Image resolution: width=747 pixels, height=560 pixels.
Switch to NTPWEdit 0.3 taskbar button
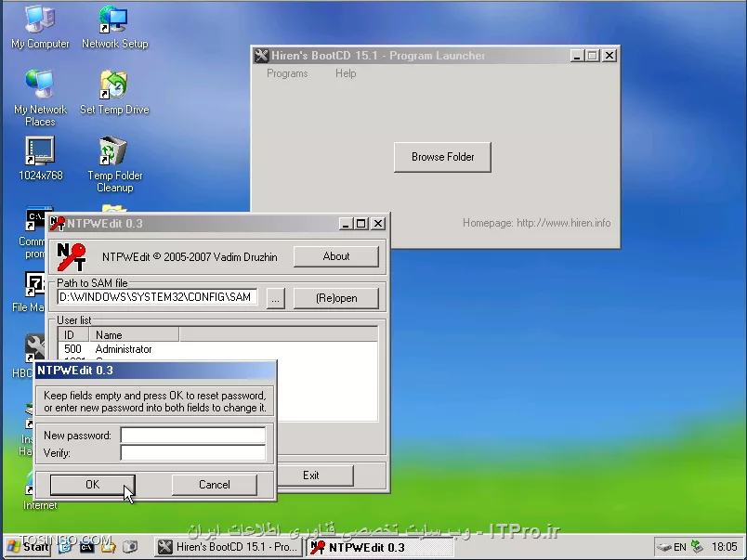(380, 547)
